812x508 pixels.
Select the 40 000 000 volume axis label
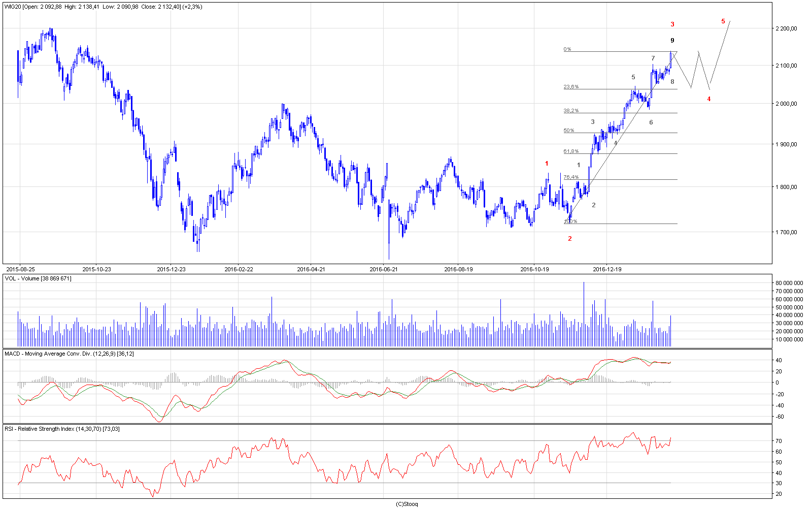click(790, 315)
